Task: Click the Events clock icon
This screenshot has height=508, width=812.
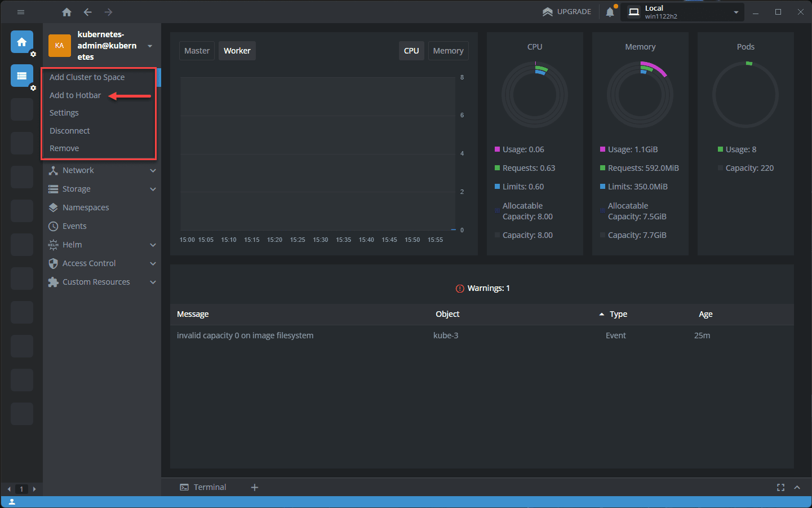Action: pyautogui.click(x=54, y=226)
